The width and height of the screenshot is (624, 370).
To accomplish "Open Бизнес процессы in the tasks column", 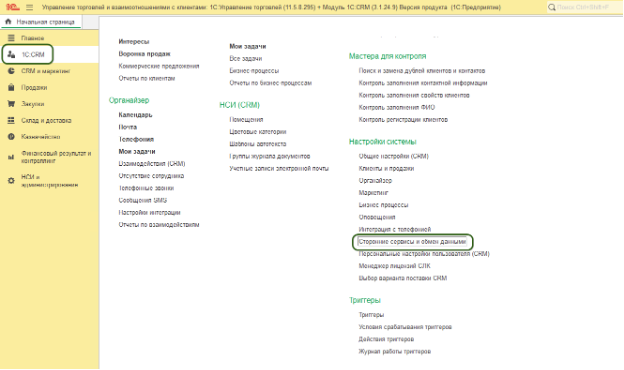I will point(254,71).
